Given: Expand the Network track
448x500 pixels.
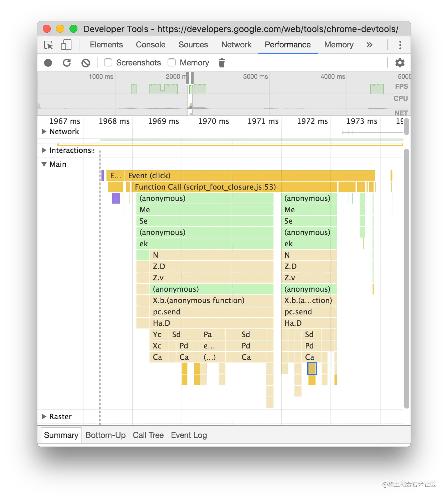Looking at the screenshot, I should coord(44,132).
